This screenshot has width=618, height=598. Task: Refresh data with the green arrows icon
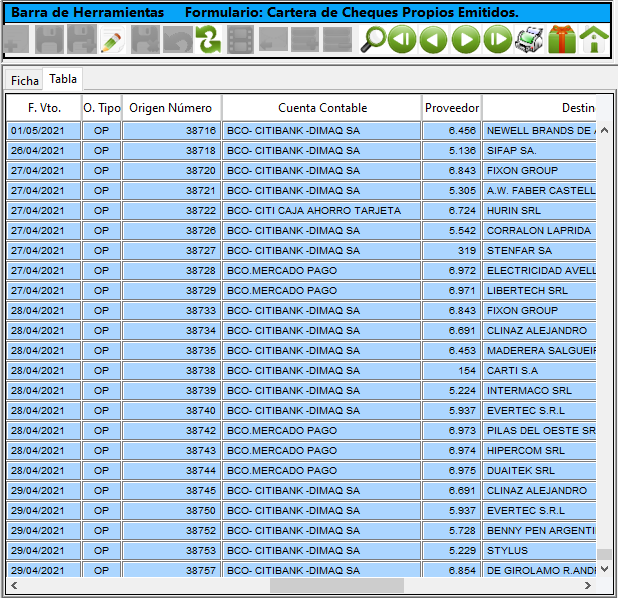pos(209,39)
